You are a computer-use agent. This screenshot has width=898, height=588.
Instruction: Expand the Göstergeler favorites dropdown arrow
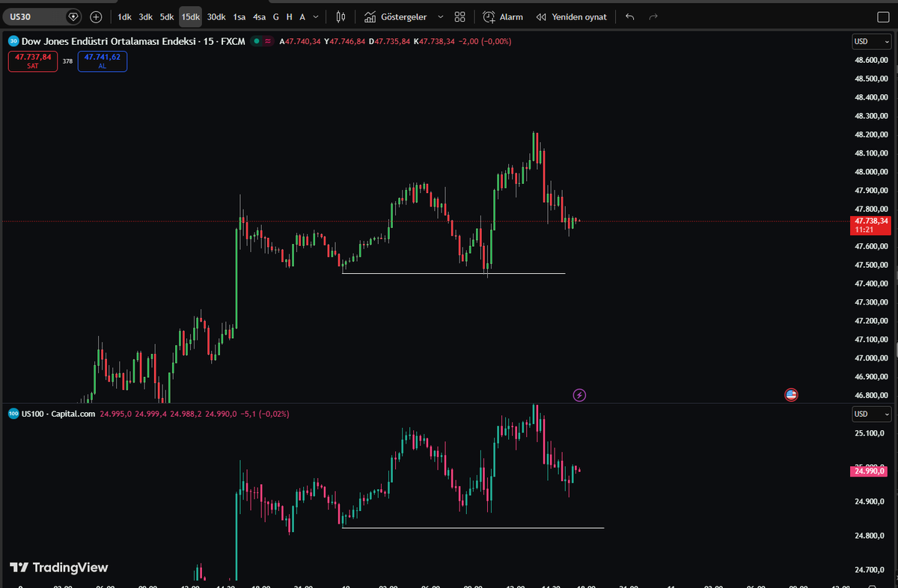tap(440, 16)
